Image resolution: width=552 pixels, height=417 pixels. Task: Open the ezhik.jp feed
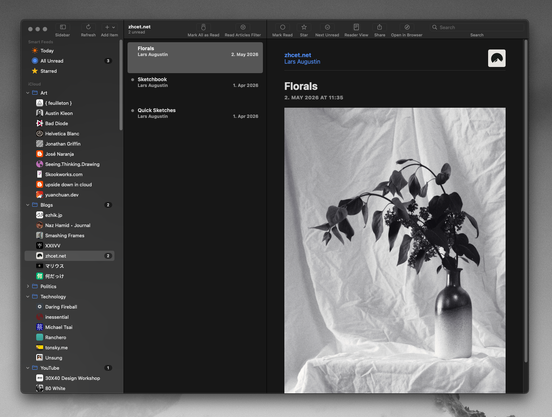[x=70, y=215]
